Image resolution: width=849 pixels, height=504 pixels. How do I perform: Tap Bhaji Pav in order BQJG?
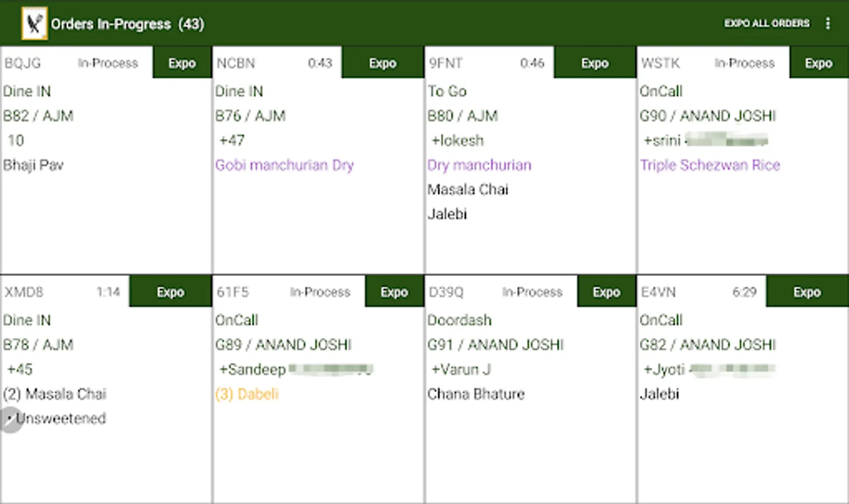tap(34, 165)
